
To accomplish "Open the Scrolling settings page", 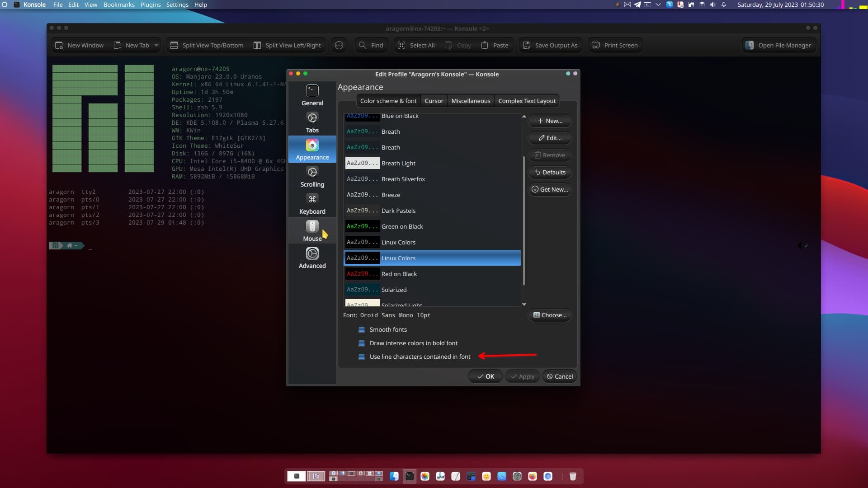I will click(x=312, y=177).
